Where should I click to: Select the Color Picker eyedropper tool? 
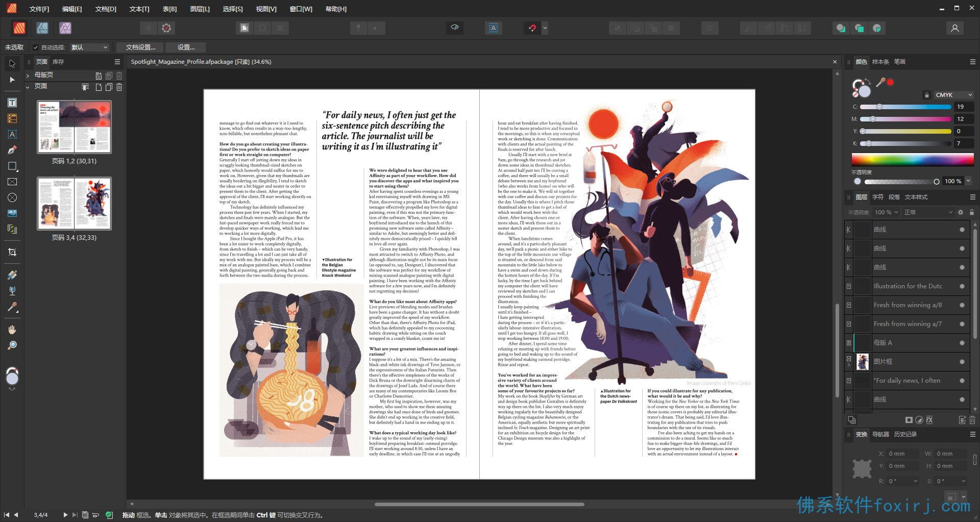(x=12, y=307)
